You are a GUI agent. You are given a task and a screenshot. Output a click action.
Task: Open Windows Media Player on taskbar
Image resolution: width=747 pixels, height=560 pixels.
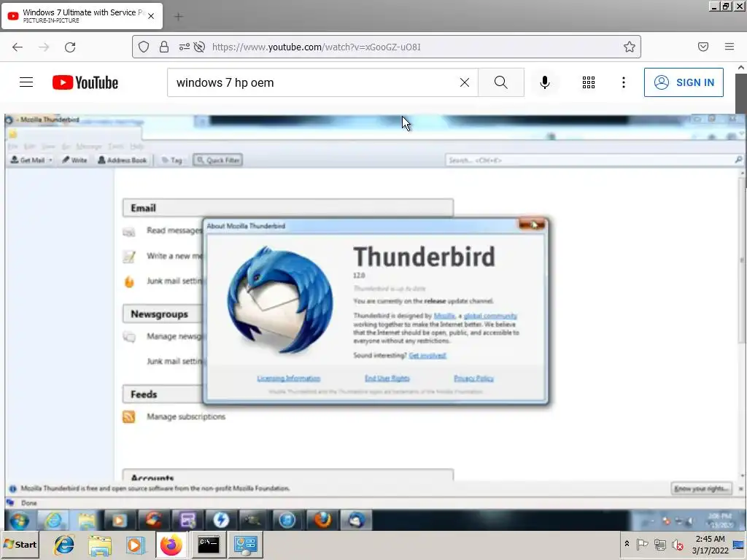[135, 545]
